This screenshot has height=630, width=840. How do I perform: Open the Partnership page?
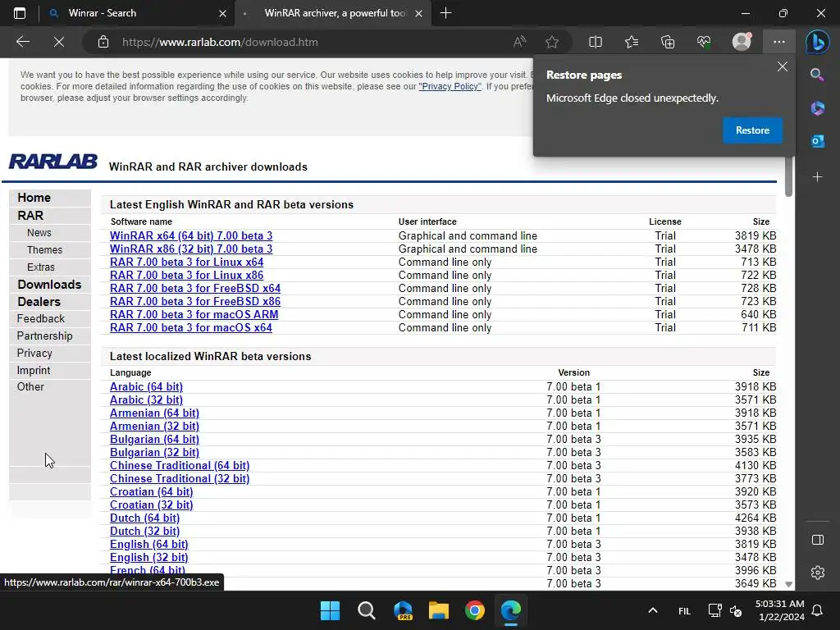coord(44,336)
